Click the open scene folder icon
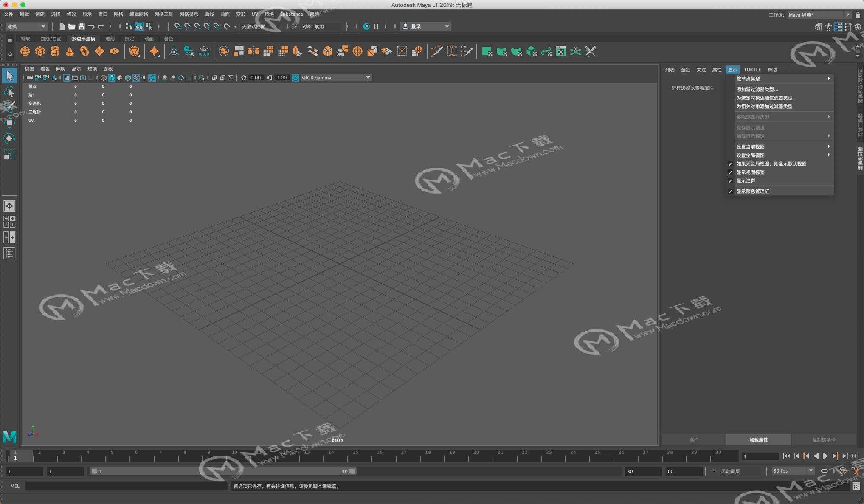The width and height of the screenshot is (864, 504). click(72, 26)
